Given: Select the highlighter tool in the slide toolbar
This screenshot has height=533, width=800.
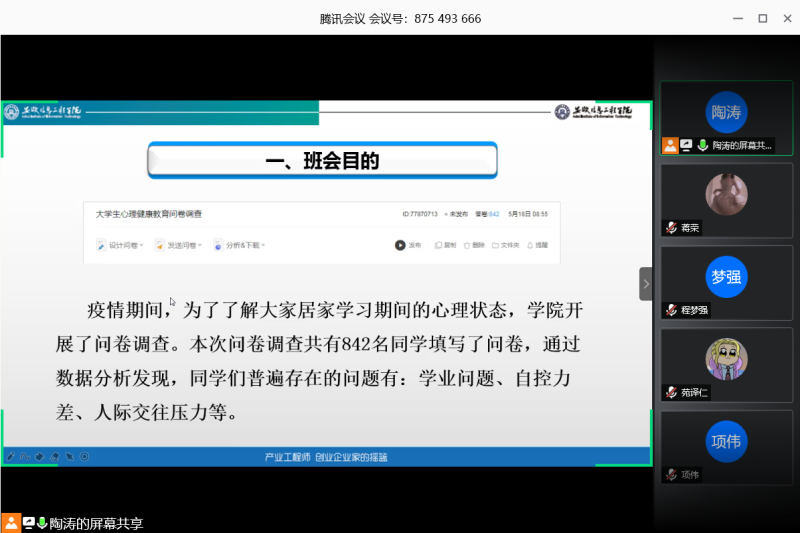Looking at the screenshot, I should (x=40, y=456).
